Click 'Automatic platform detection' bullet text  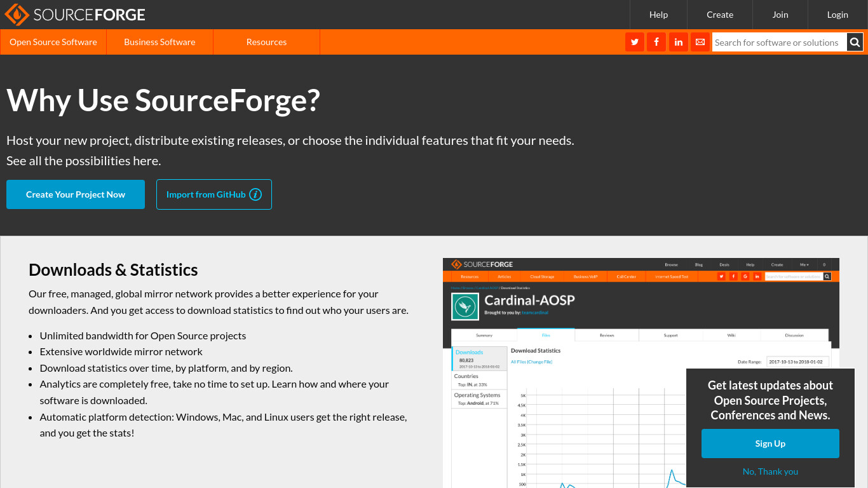pyautogui.click(x=223, y=425)
